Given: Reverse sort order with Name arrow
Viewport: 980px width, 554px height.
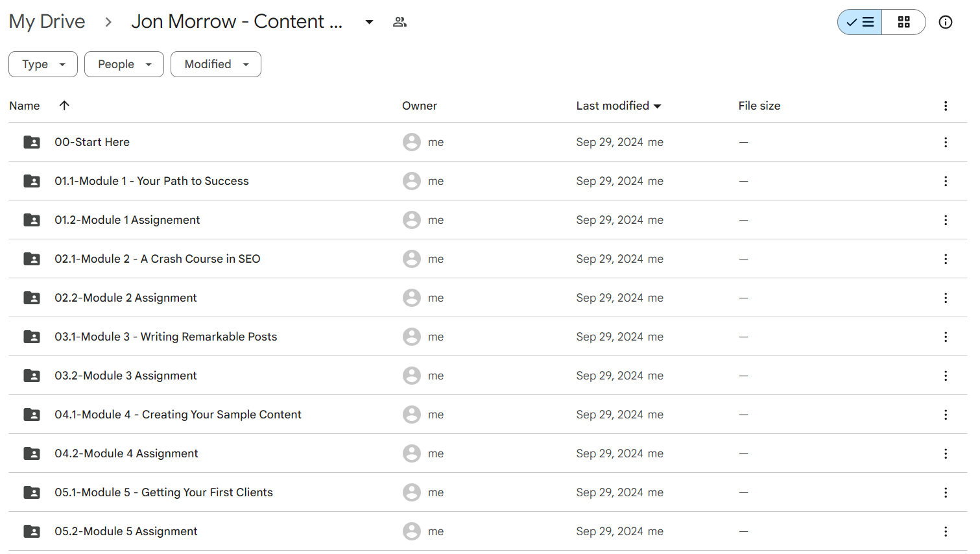Looking at the screenshot, I should 64,105.
